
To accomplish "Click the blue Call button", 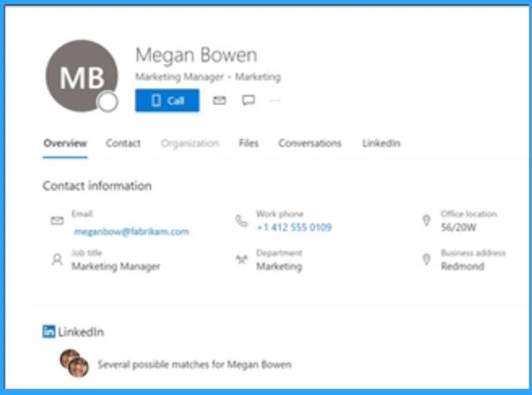I will (167, 101).
